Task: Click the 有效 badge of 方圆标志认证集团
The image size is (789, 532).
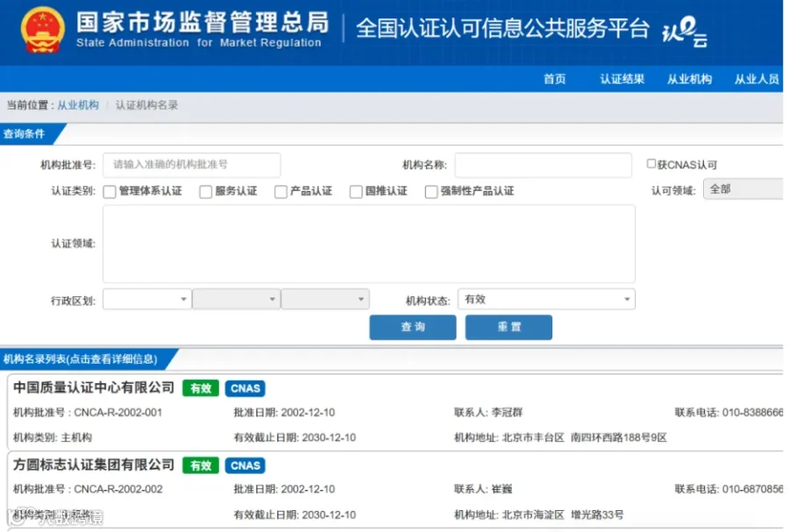Action: [x=200, y=465]
